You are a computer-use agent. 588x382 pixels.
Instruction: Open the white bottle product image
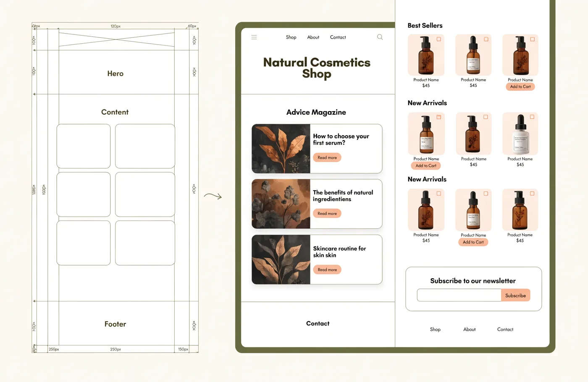[x=520, y=133]
